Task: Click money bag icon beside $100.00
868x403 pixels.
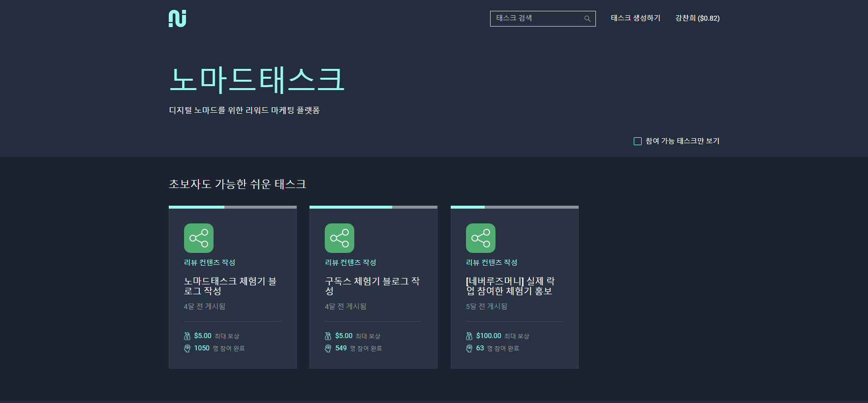Action: [469, 336]
